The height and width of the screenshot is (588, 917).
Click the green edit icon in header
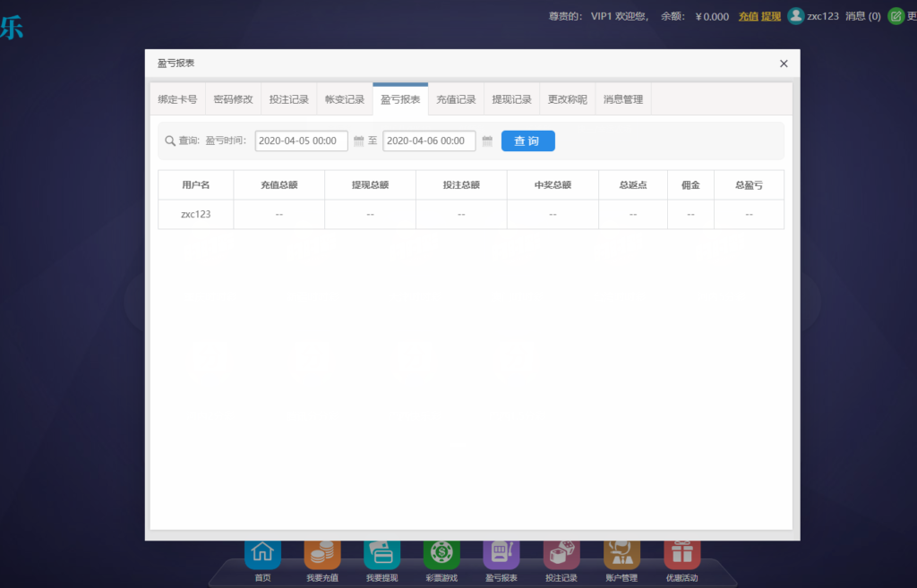896,16
